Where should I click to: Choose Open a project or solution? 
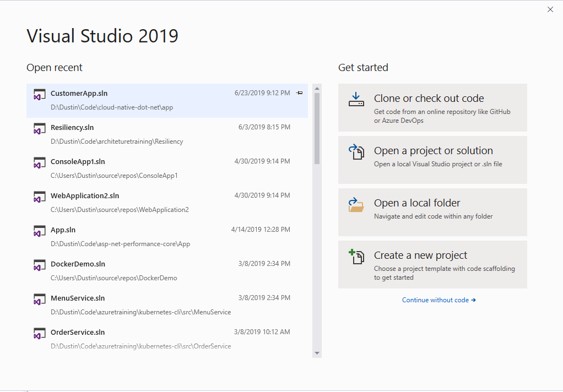pos(432,160)
